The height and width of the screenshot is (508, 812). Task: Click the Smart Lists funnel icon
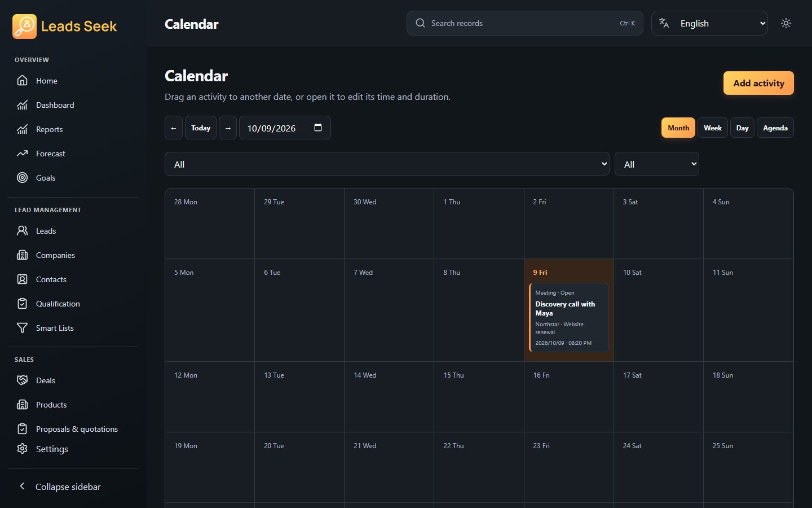click(x=22, y=328)
